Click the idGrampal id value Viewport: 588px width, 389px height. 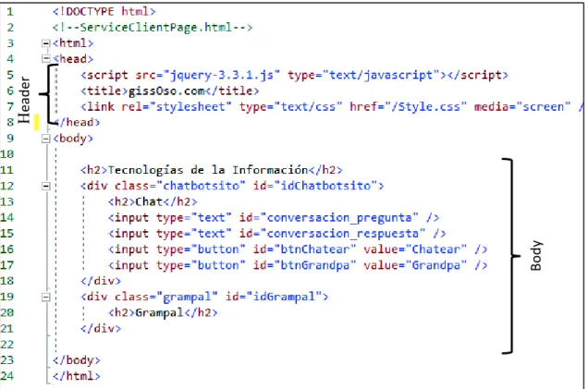click(x=284, y=297)
